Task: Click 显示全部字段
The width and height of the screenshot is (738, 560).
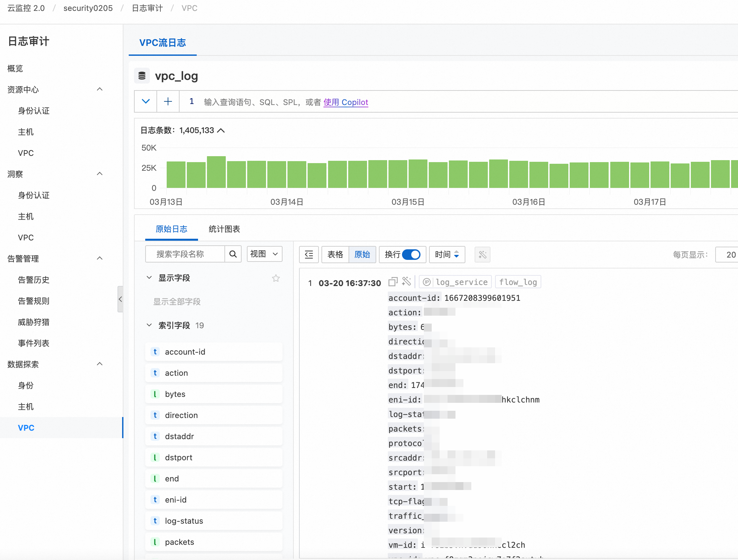Action: (177, 302)
